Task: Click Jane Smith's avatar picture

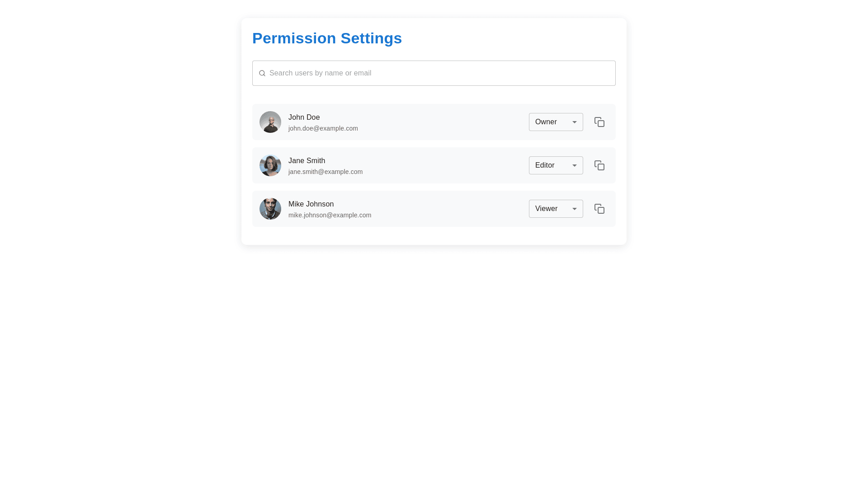Action: [270, 165]
